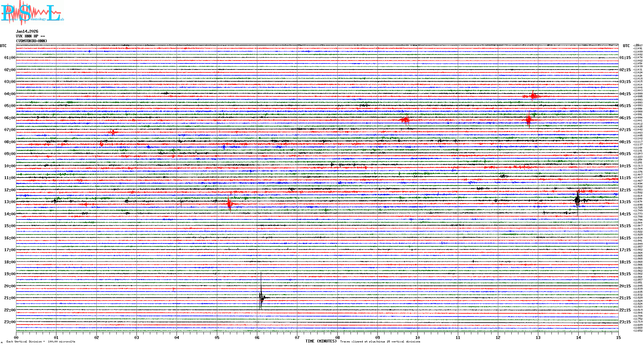The width and height of the screenshot is (644, 346).
Task: Click the 10:15 label on right side
Action: pyautogui.click(x=625, y=166)
